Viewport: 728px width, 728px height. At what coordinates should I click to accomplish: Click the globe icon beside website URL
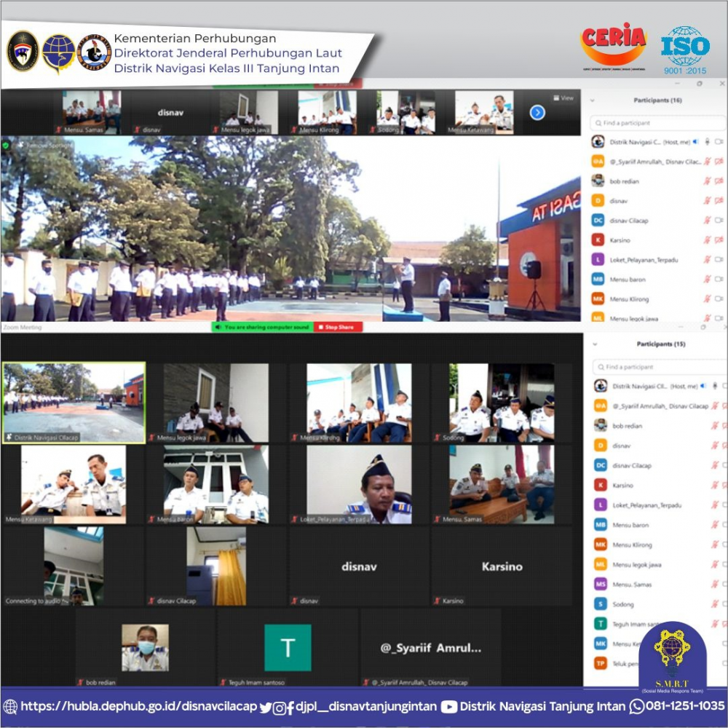[x=10, y=707]
